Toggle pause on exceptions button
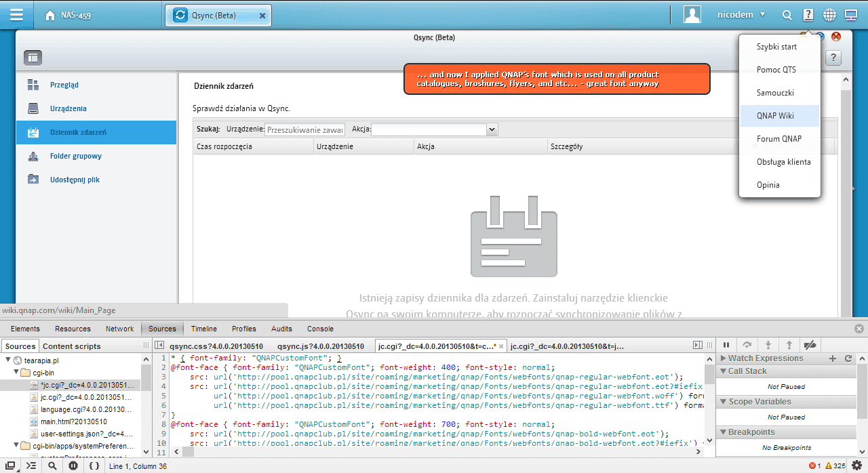The height and width of the screenshot is (473, 868). [x=73, y=466]
